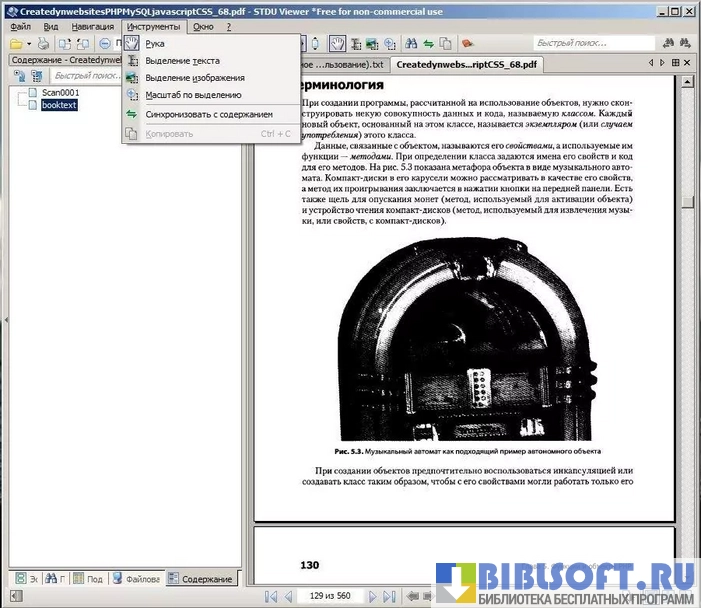Click the zoom out minus icon
Image resolution: width=701 pixels, height=608 pixels.
[106, 44]
